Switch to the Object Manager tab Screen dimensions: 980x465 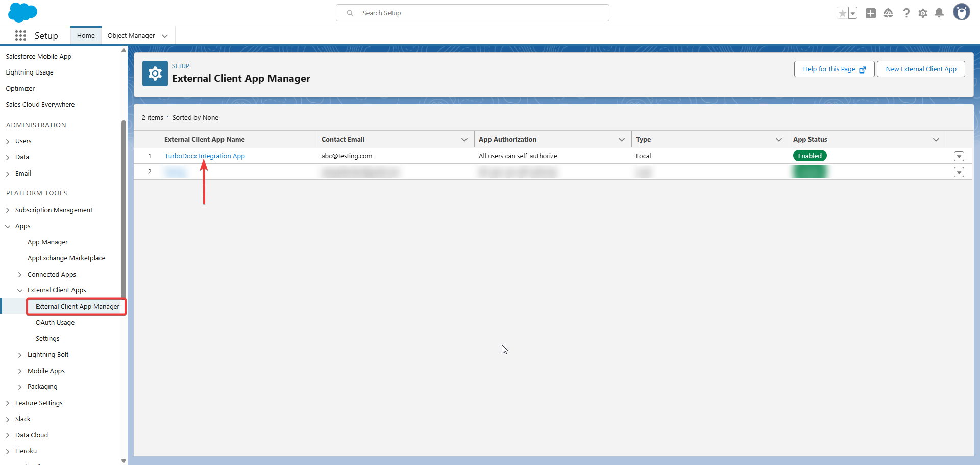click(x=131, y=35)
